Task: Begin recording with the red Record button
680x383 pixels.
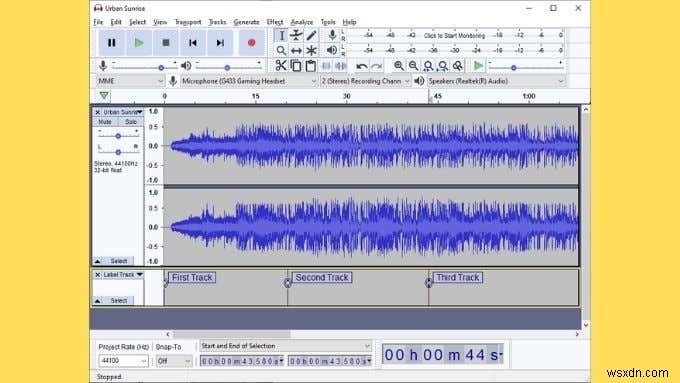Action: pos(252,43)
